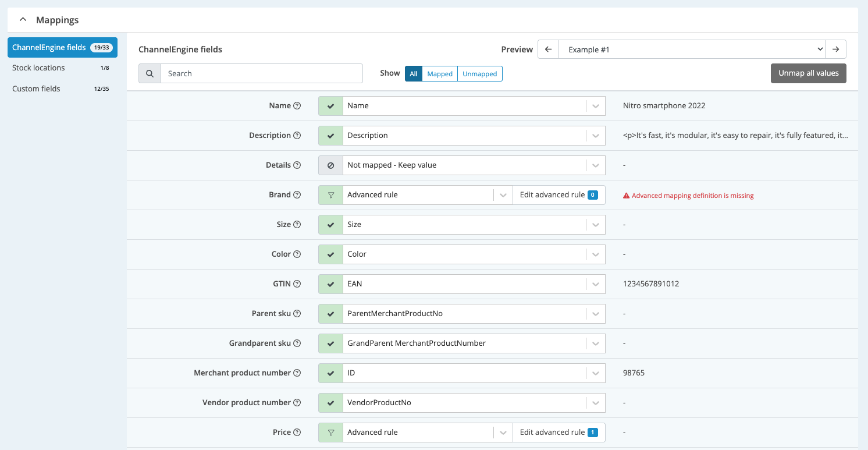This screenshot has width=868, height=450.
Task: Click the not-mapped status icon for Details
Action: tap(331, 165)
